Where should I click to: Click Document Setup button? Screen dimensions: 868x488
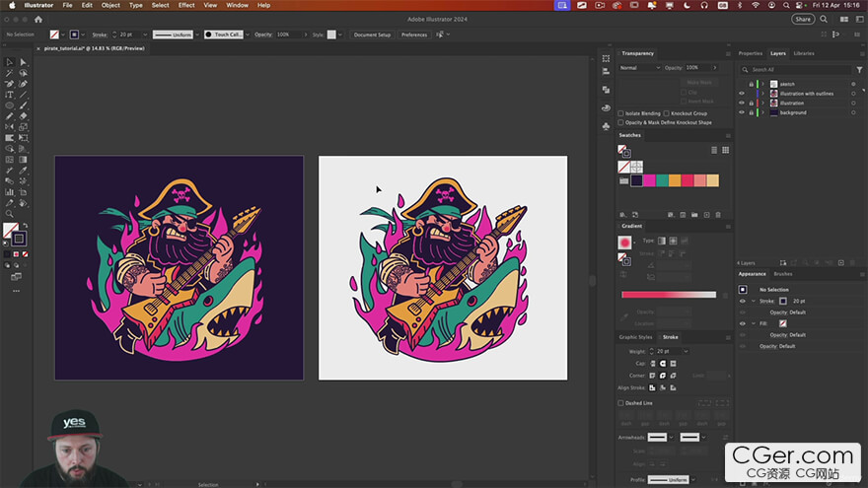(372, 35)
